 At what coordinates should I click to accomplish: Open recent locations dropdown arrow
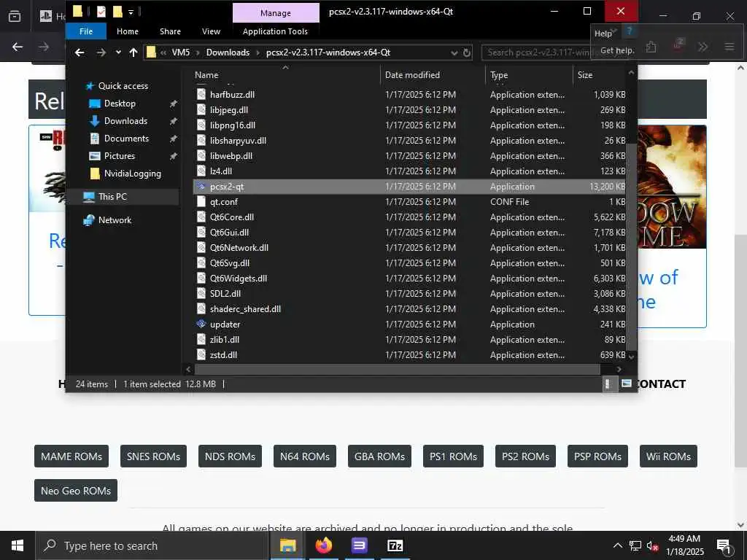(x=118, y=52)
